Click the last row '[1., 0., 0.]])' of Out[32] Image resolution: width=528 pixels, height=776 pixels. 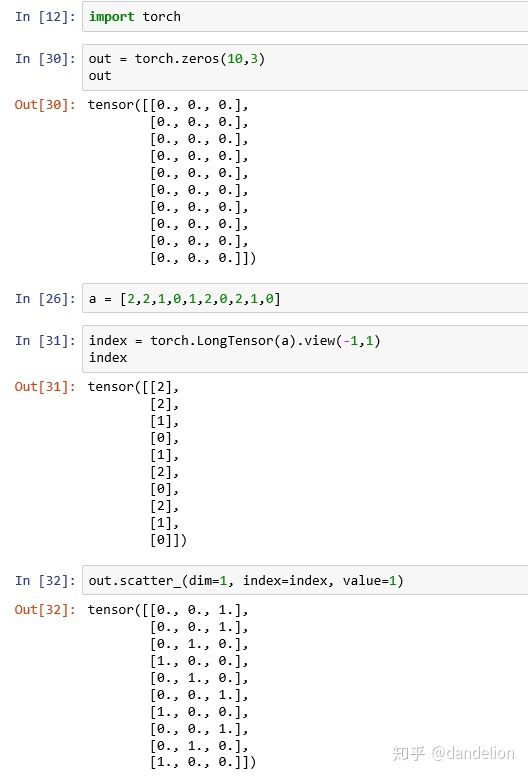pos(203,763)
